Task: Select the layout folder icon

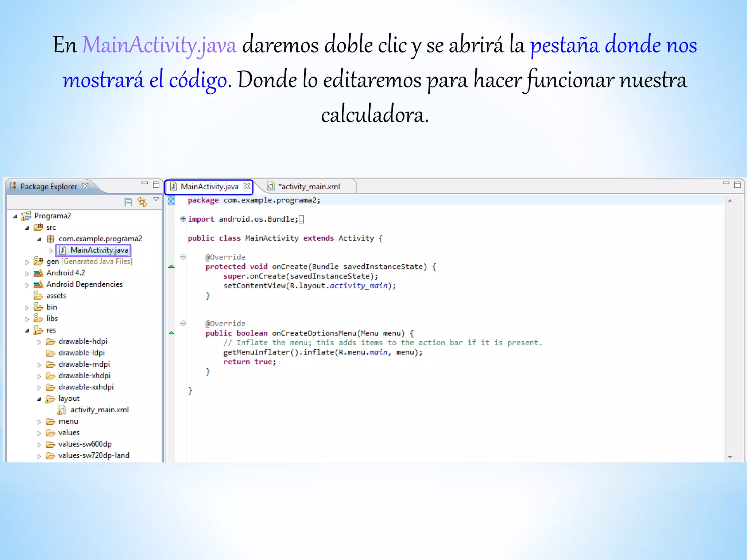Action: coord(50,399)
